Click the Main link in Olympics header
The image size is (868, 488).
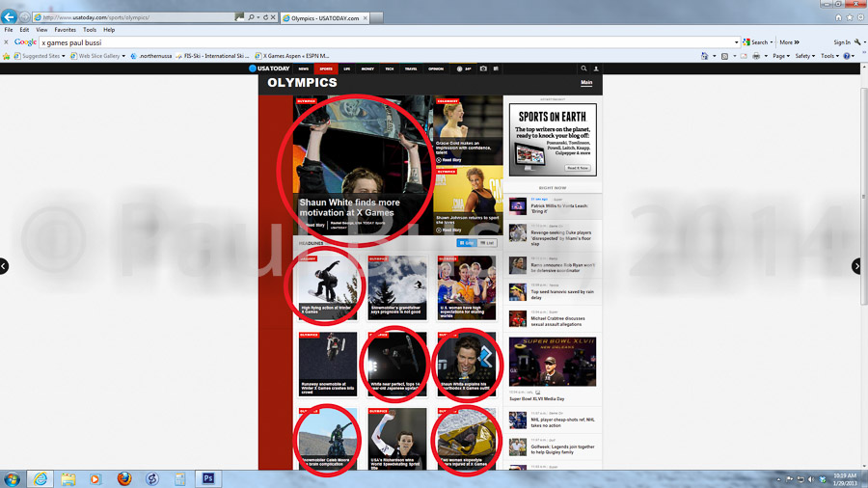[586, 82]
